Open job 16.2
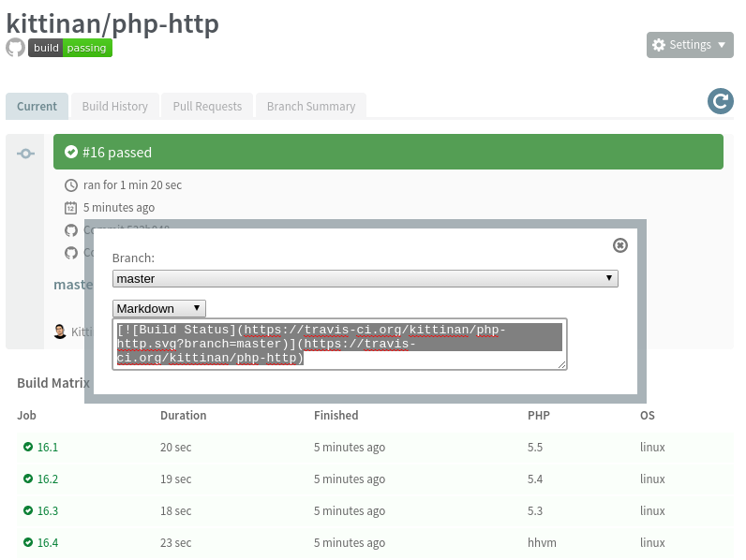Viewport: 746px width, 560px height. (x=48, y=479)
